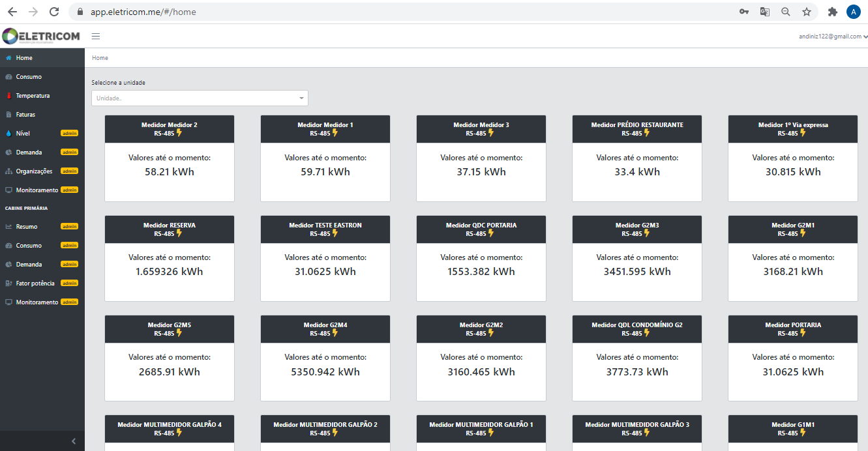Image resolution: width=868 pixels, height=451 pixels.
Task: Select the 1.659326 kWh value
Action: click(x=170, y=272)
